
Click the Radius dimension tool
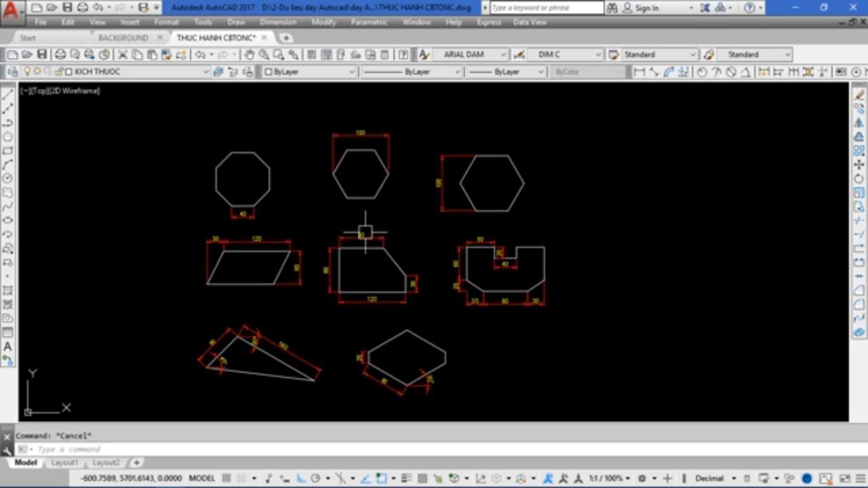point(702,71)
